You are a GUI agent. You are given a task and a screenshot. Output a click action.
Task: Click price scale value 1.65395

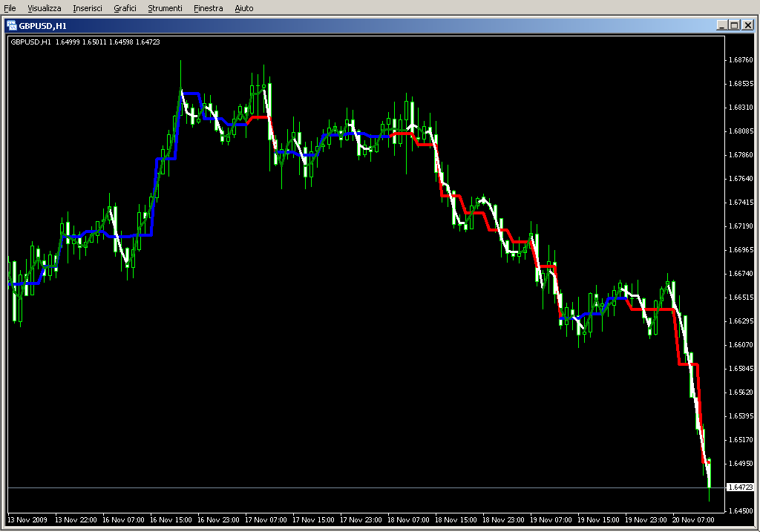[741, 416]
